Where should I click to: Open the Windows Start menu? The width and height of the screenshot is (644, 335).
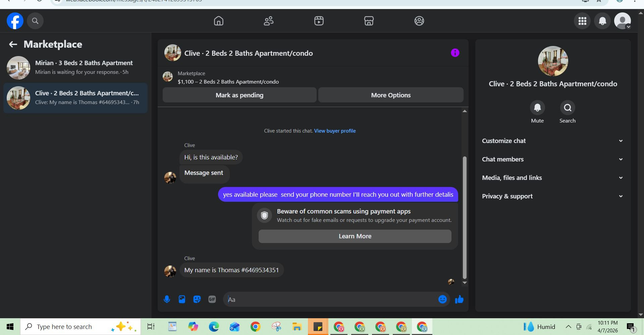[10, 327]
